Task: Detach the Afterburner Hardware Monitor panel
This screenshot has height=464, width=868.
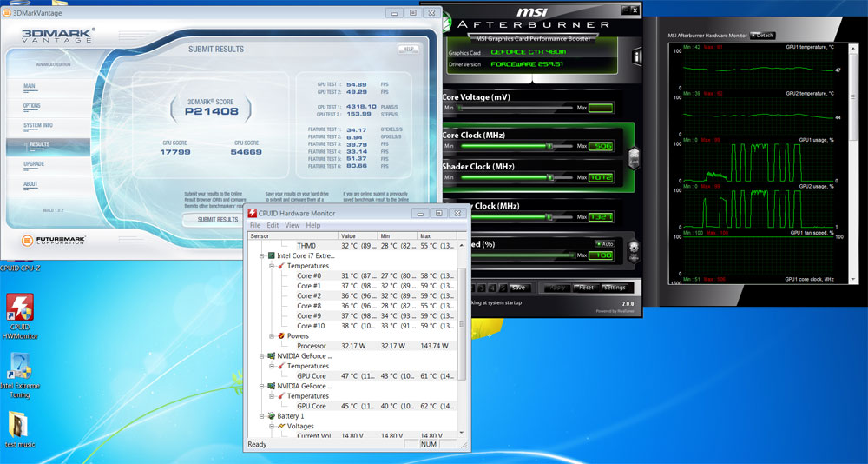Action: (x=762, y=36)
